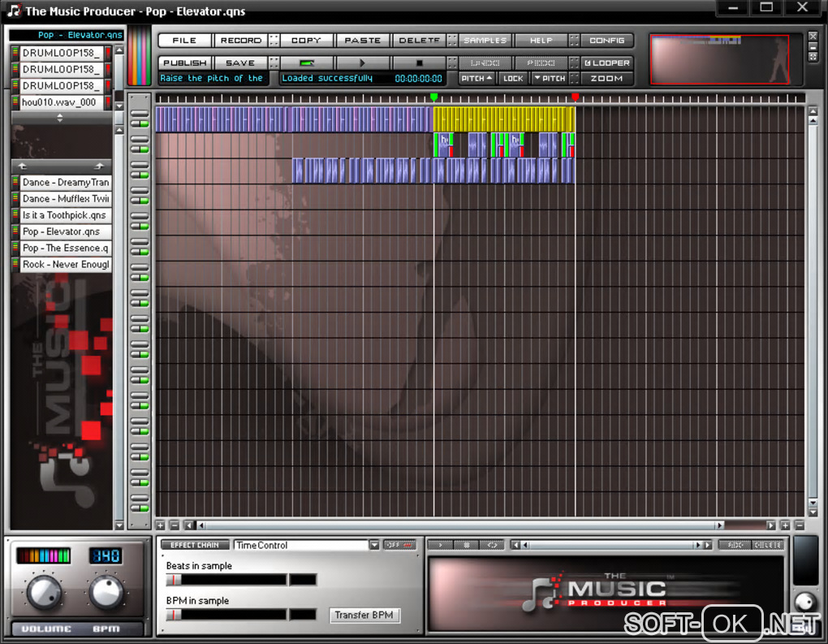Open the Dance - Mufflex Twii project
828x644 pixels.
[66, 199]
